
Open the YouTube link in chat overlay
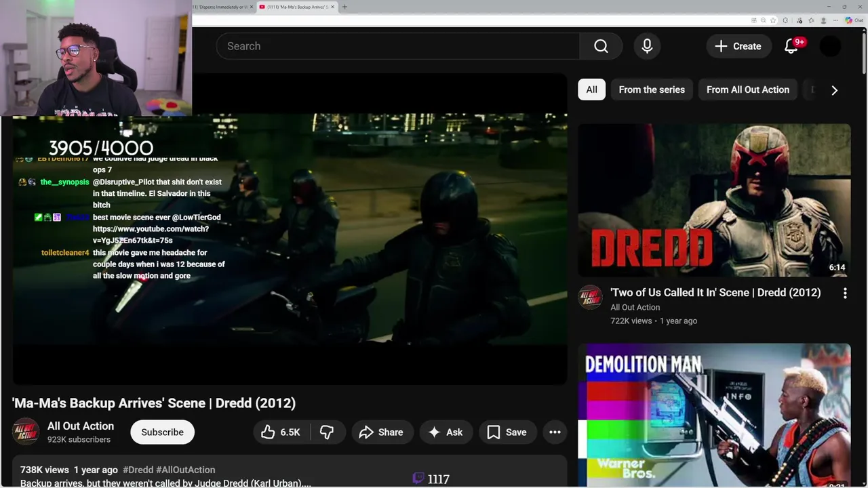pyautogui.click(x=151, y=235)
